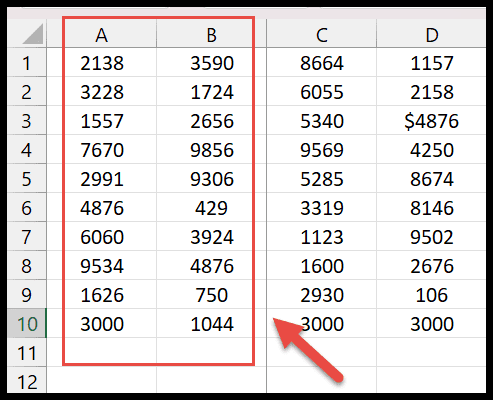The width and height of the screenshot is (493, 400).
Task: Click cell B10 with value 1044
Action: [212, 323]
